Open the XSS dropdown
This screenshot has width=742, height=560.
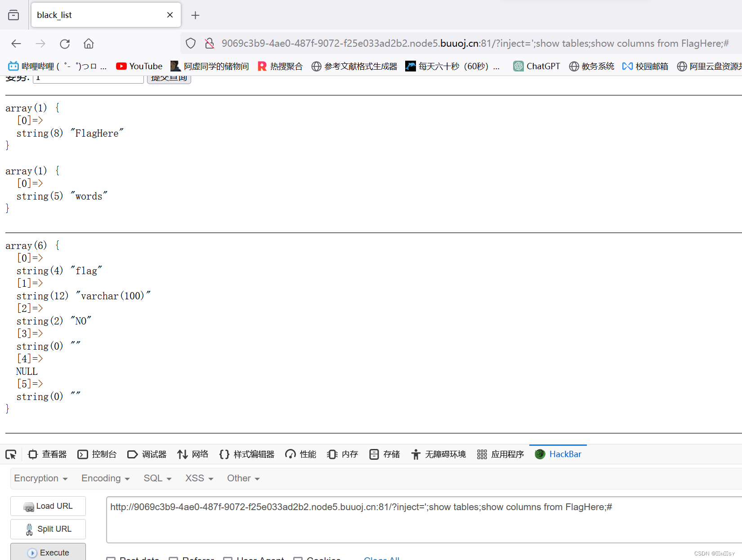click(198, 478)
